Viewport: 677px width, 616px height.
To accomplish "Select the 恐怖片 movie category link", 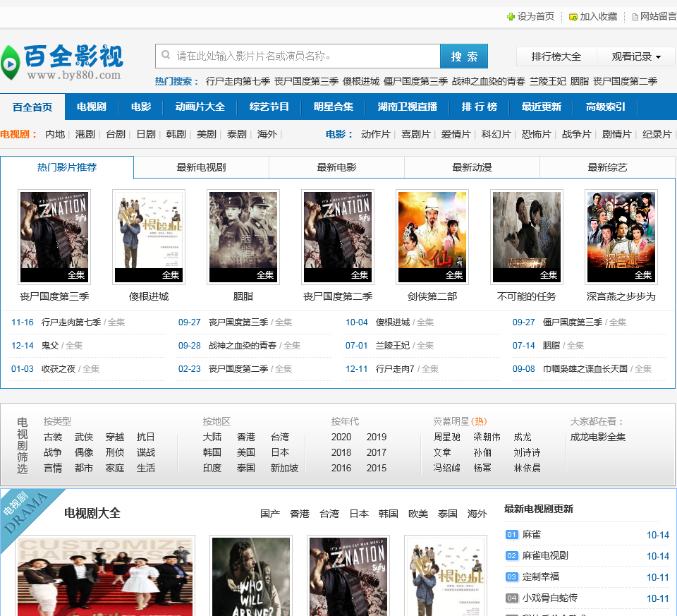I will 536,134.
